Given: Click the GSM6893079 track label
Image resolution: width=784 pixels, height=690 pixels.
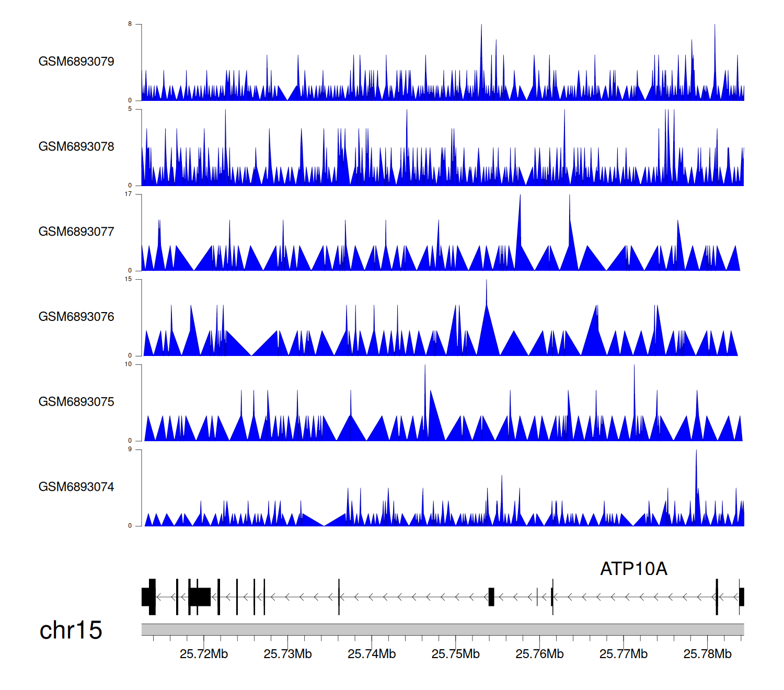Looking at the screenshot, I should (76, 62).
